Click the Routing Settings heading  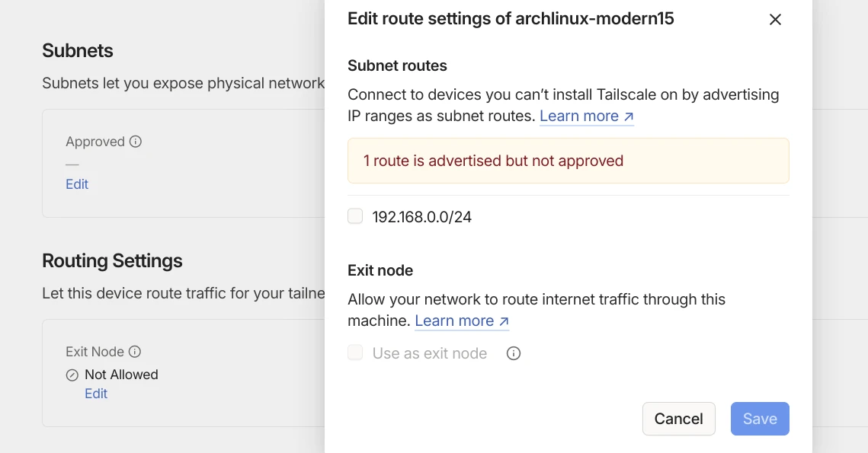tap(112, 261)
